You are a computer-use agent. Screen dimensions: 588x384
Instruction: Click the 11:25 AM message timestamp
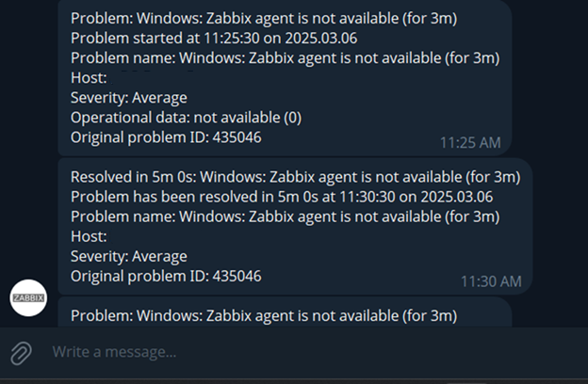pos(470,143)
